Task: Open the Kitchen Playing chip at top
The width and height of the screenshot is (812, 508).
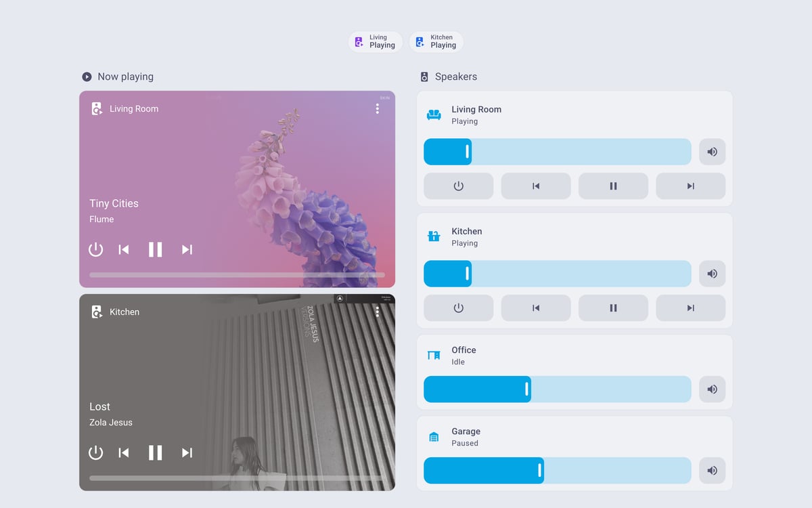Action: [436, 42]
